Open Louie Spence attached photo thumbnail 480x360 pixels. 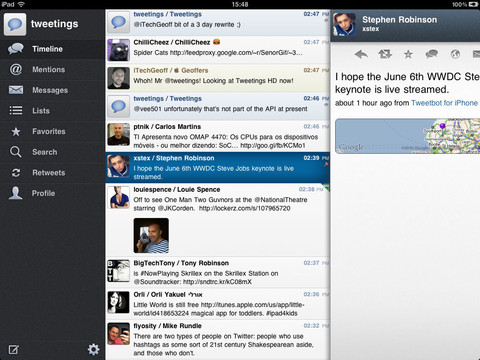pos(151,236)
